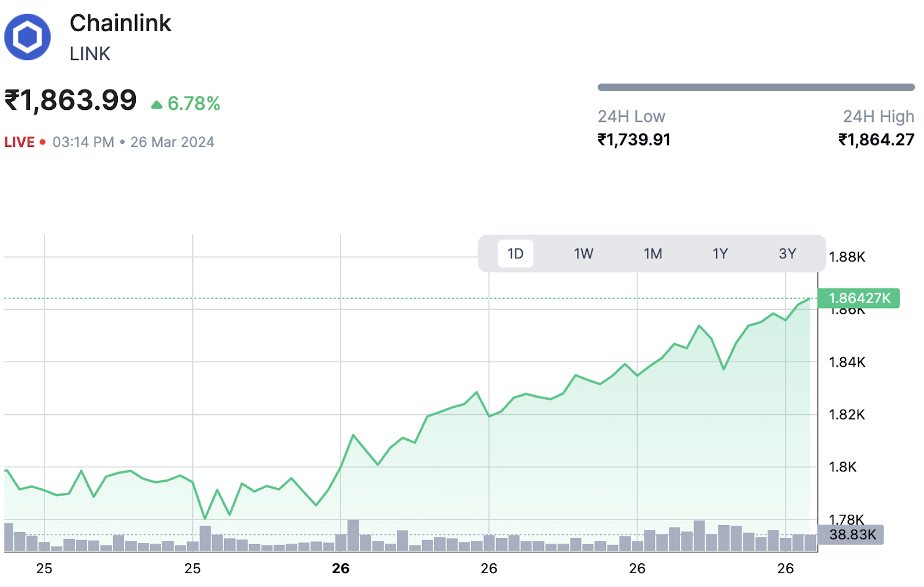Click the Chainlink hexagon logo icon
The height and width of the screenshot is (587, 924).
(x=27, y=37)
